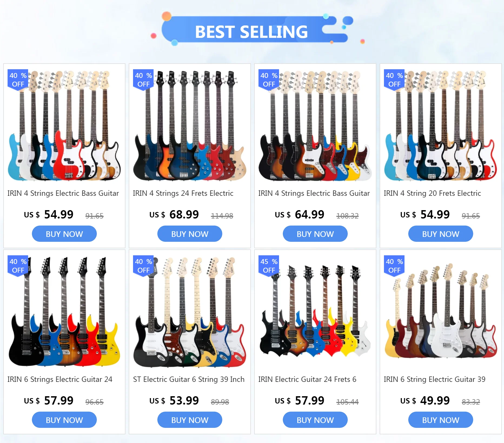504x443 pixels.
Task: Click BUY NOW for the $49.99 guitar
Action: point(440,420)
